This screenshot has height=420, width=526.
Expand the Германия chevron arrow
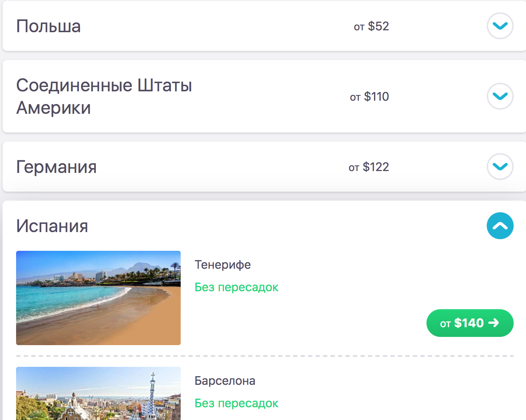coord(500,167)
